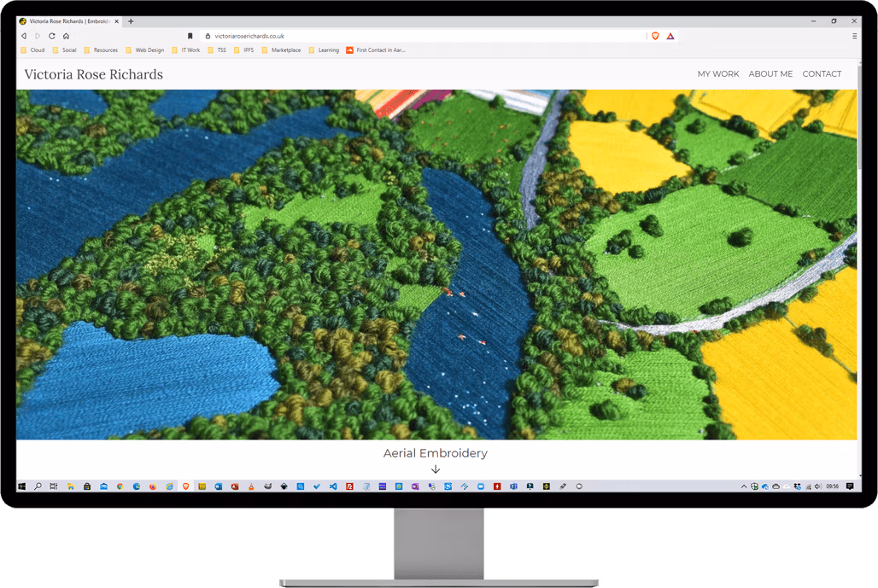Open a new tab with plus button
The height and width of the screenshot is (588, 878).
coord(131,21)
